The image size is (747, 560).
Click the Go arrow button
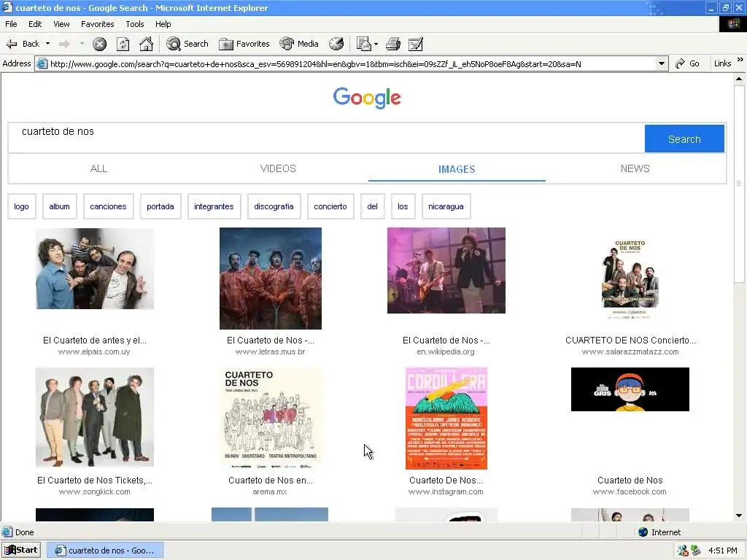(687, 63)
